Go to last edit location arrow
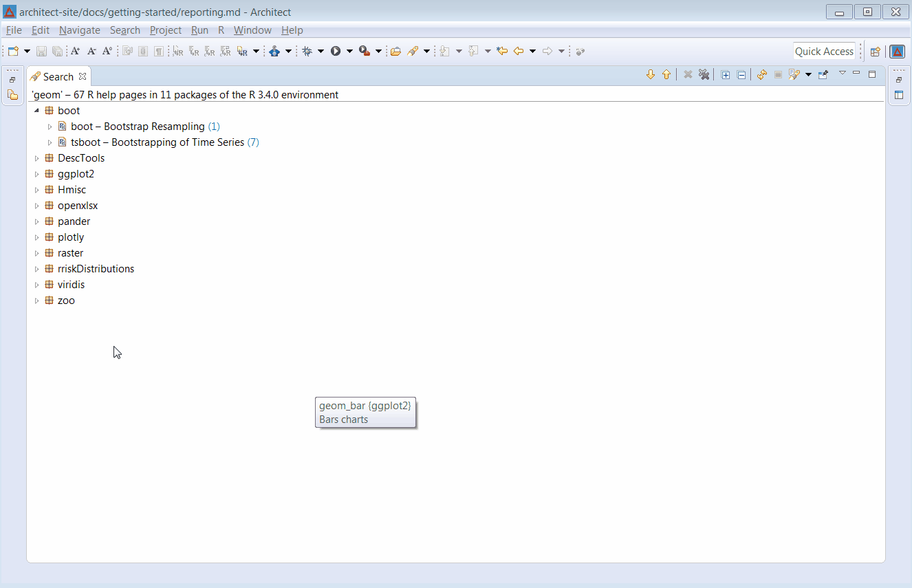 pyautogui.click(x=502, y=51)
